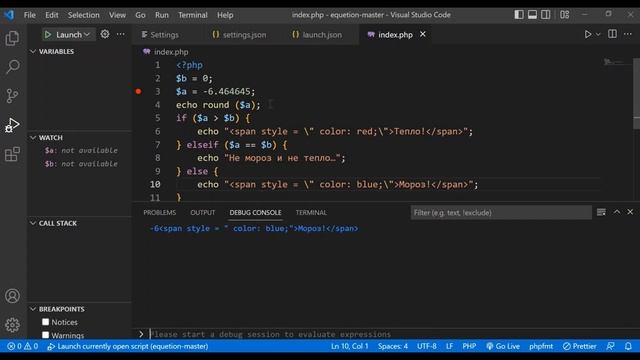Switch to the Settings editor tab

[x=164, y=35]
